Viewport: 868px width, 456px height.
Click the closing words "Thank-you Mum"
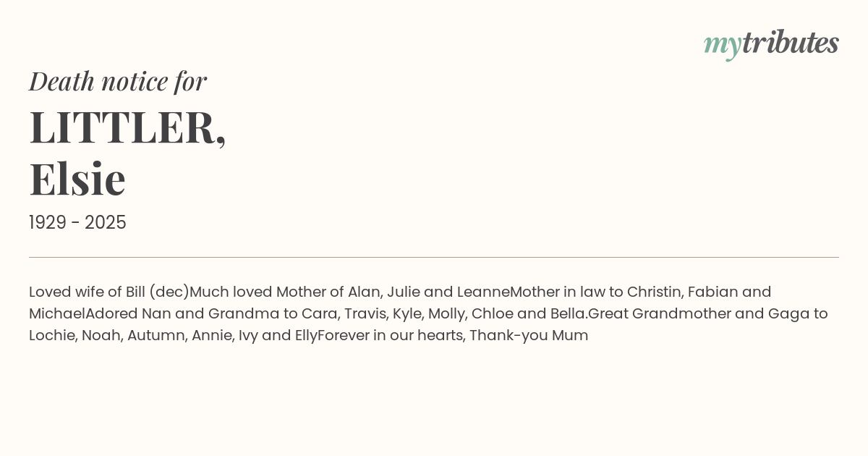[x=529, y=336]
